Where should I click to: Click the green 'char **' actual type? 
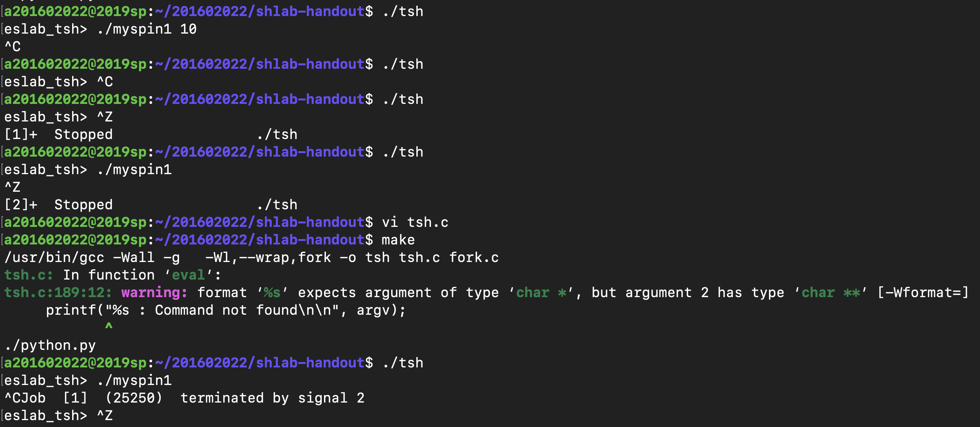point(830,293)
